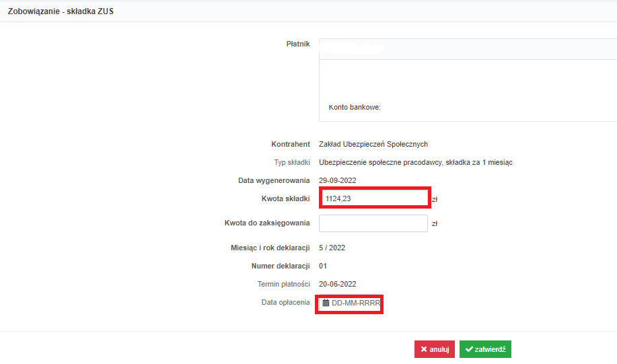This screenshot has width=617, height=364.
Task: Click the Numer deklaracji value 01
Action: click(x=323, y=266)
